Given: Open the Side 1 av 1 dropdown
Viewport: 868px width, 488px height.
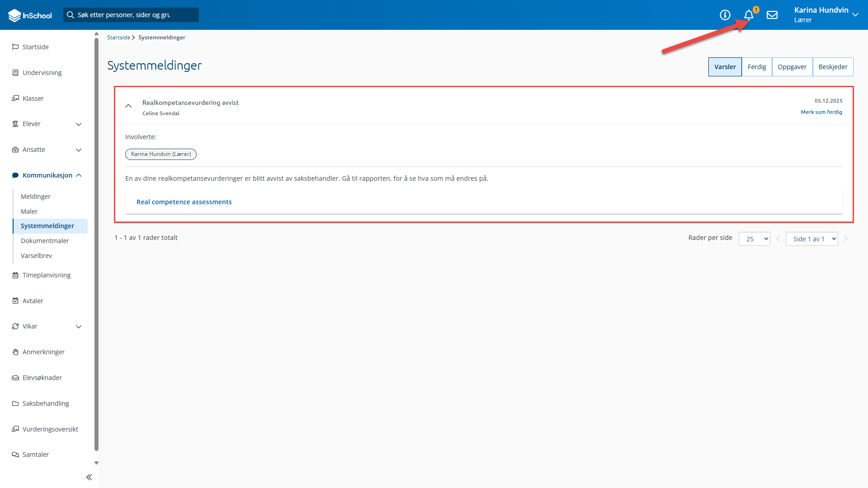Looking at the screenshot, I should click(811, 239).
